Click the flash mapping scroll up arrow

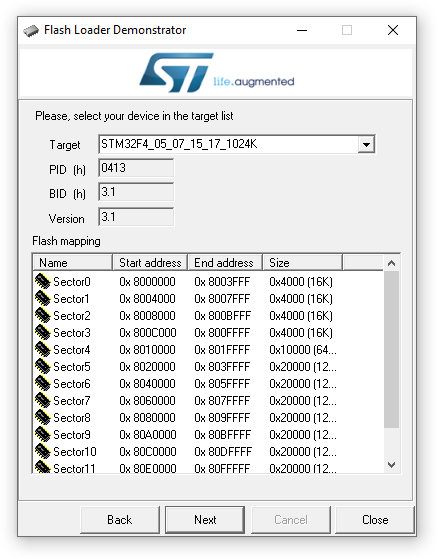point(391,263)
